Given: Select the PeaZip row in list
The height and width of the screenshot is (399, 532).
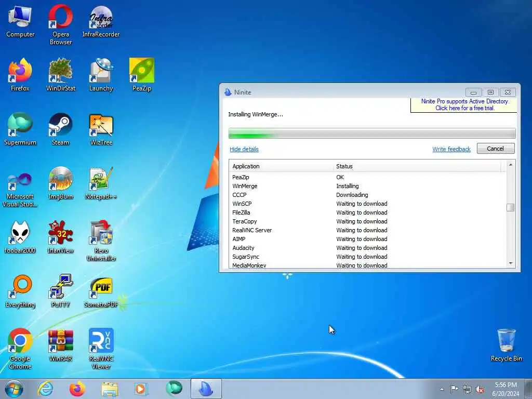Looking at the screenshot, I should click(x=367, y=177).
